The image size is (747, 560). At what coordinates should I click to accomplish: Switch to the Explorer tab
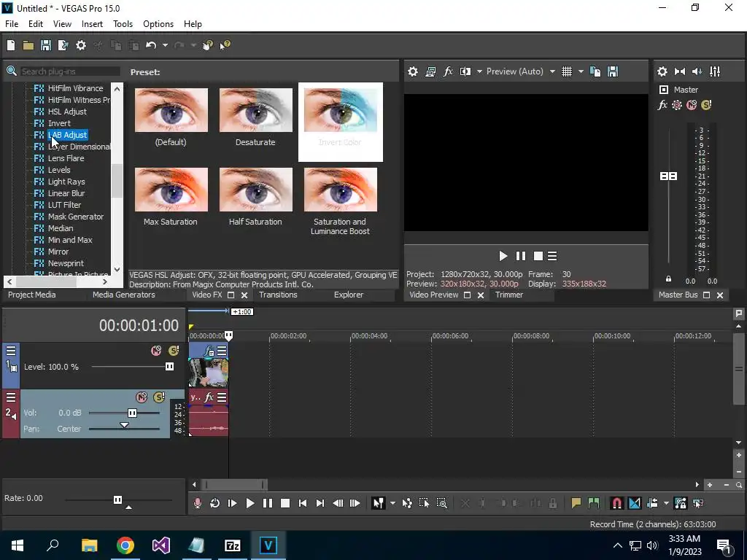click(x=349, y=295)
